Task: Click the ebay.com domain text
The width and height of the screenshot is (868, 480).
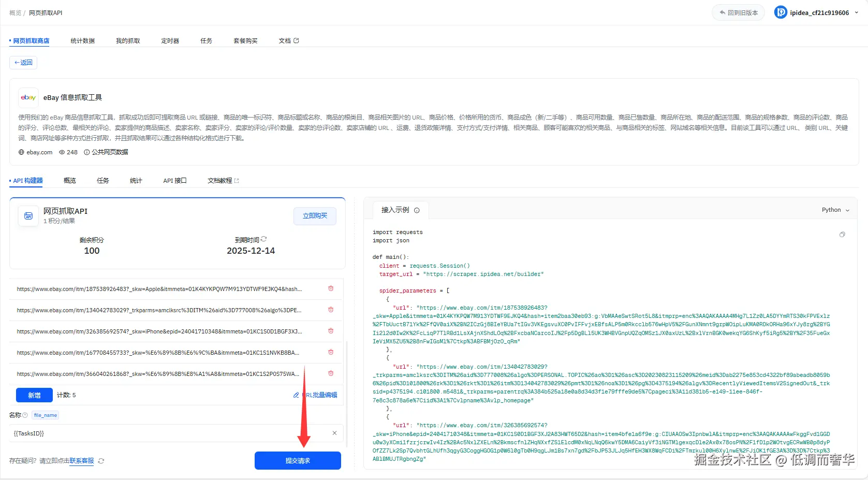Action: point(39,152)
